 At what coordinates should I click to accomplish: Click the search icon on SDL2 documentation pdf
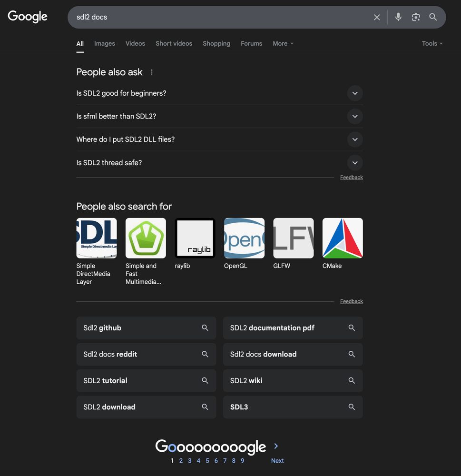pos(352,328)
